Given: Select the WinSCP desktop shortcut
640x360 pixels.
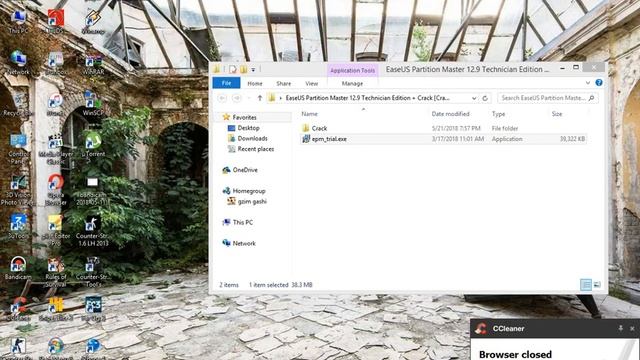Looking at the screenshot, I should (x=93, y=104).
